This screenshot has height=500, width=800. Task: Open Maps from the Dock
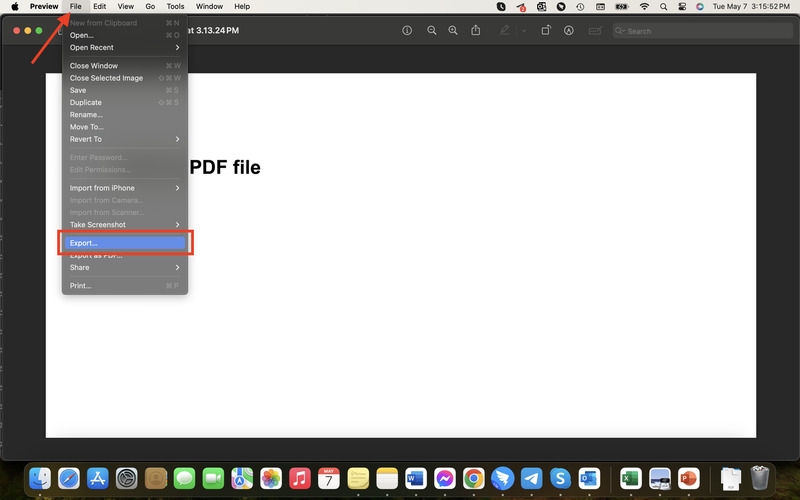click(x=242, y=479)
